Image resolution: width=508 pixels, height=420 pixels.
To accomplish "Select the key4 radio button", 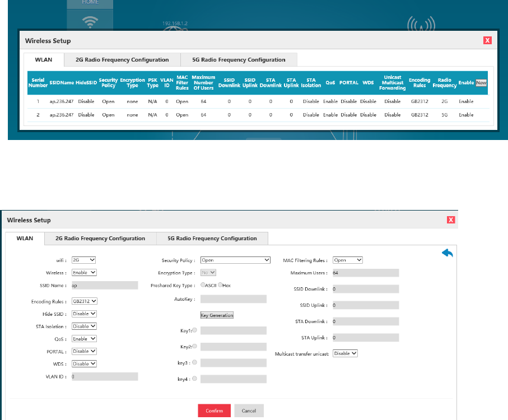I will pos(194,379).
